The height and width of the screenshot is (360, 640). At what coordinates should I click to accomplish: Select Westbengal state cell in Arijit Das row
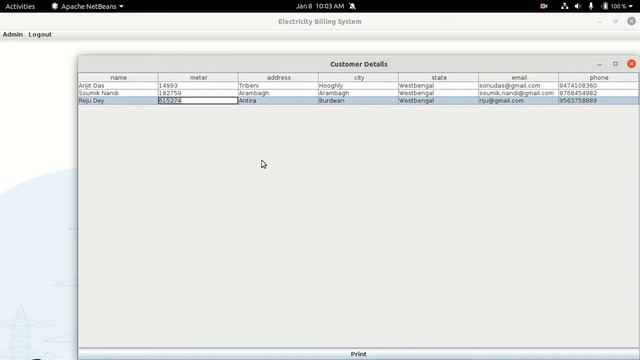point(438,86)
